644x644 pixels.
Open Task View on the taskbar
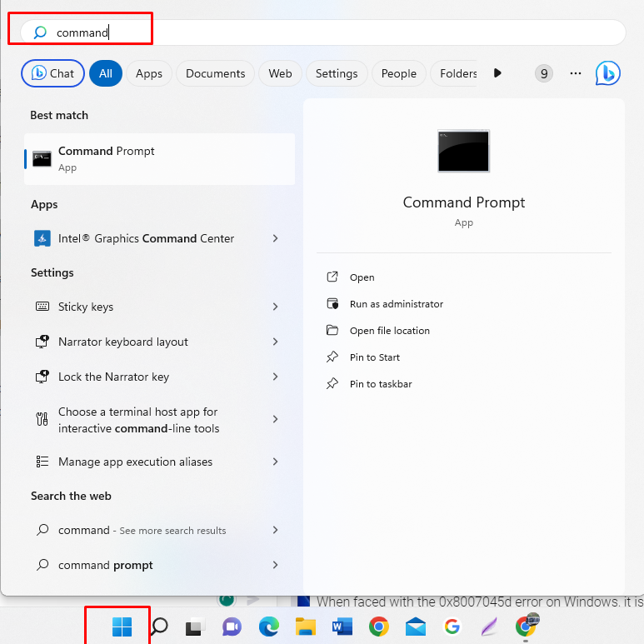[195, 627]
